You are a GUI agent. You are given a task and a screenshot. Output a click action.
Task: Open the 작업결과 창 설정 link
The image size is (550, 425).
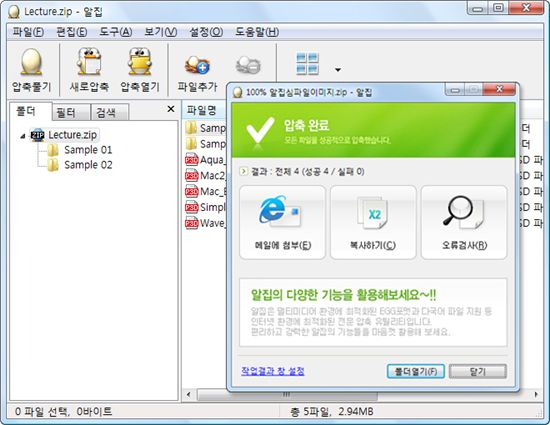(273, 371)
